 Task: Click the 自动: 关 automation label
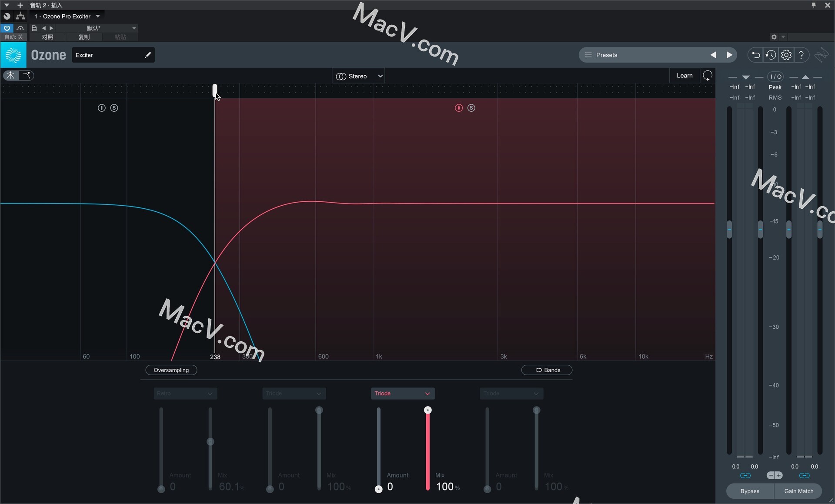pos(14,37)
